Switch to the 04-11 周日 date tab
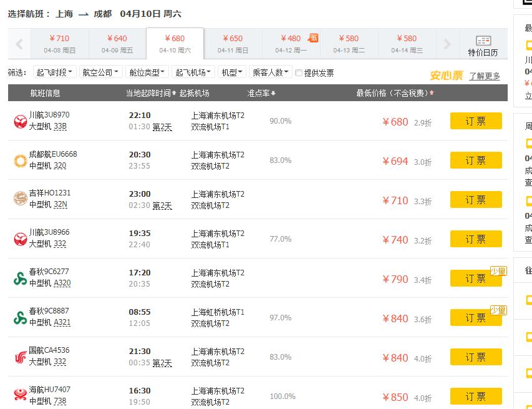Screen dimensions: 532x409 (x=233, y=42)
